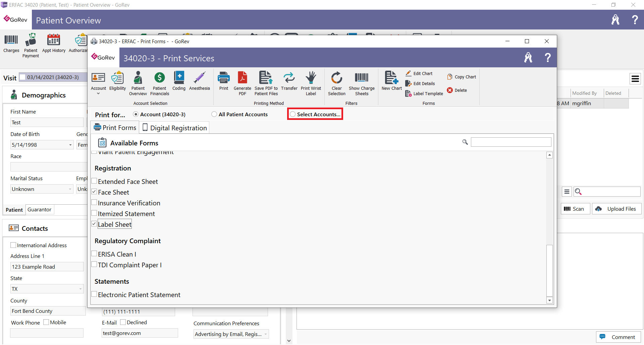Image resolution: width=644 pixels, height=345 pixels.
Task: Print Wrist Label
Action: point(311,83)
